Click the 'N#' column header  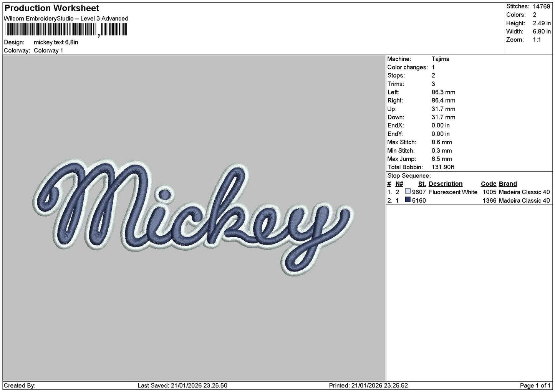pyautogui.click(x=399, y=184)
